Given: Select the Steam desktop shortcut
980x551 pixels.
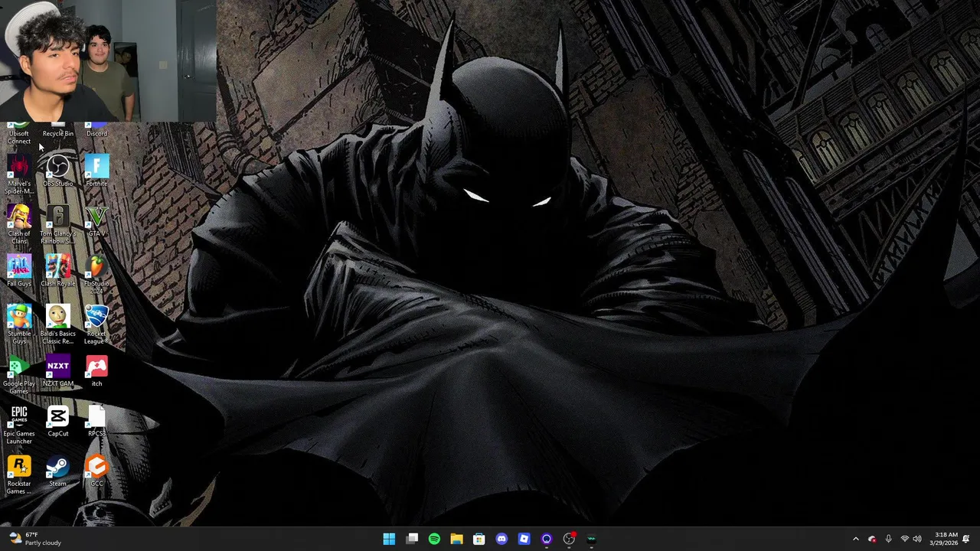Looking at the screenshot, I should point(58,471).
